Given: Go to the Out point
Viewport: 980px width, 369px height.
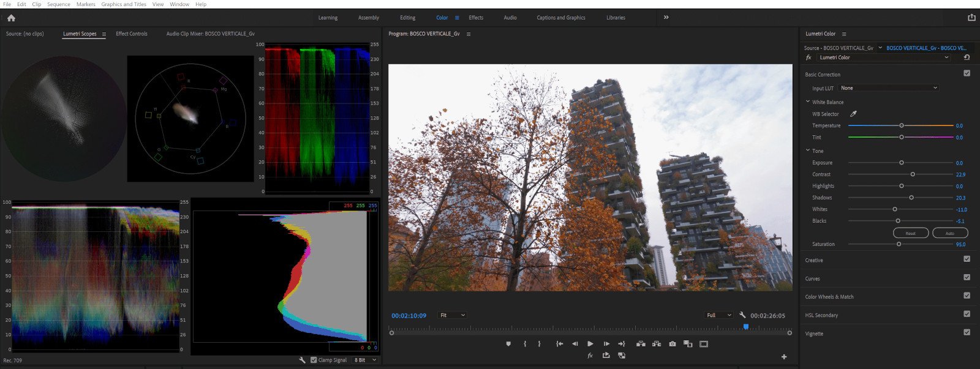Looking at the screenshot, I should pos(622,344).
